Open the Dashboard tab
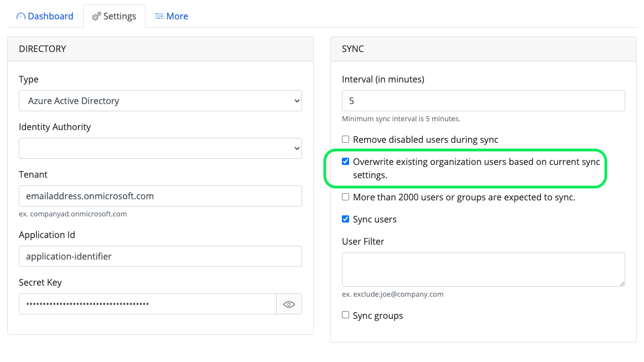Viewport: 644px width, 362px height. pos(45,16)
